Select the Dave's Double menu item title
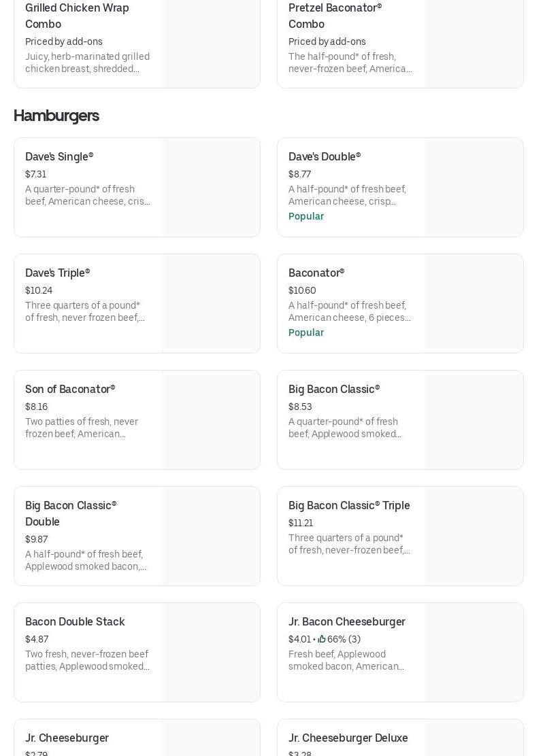The width and height of the screenshot is (547, 756). tap(325, 156)
